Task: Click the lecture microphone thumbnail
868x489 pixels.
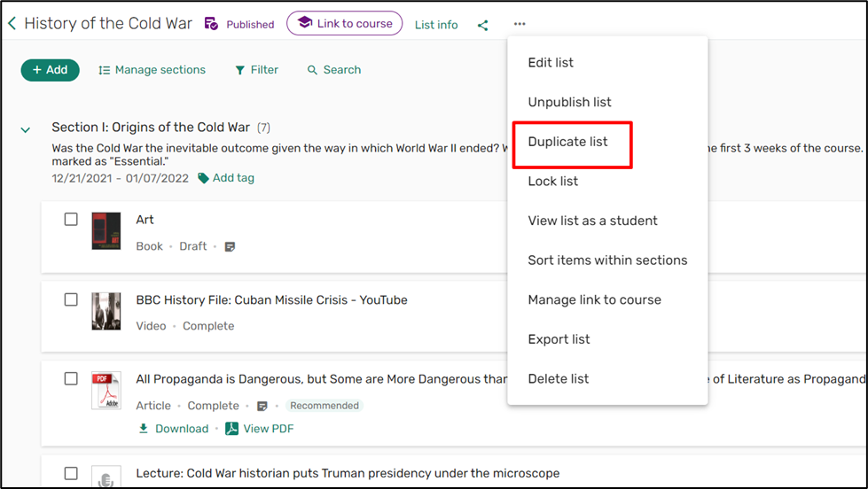Action: [106, 477]
